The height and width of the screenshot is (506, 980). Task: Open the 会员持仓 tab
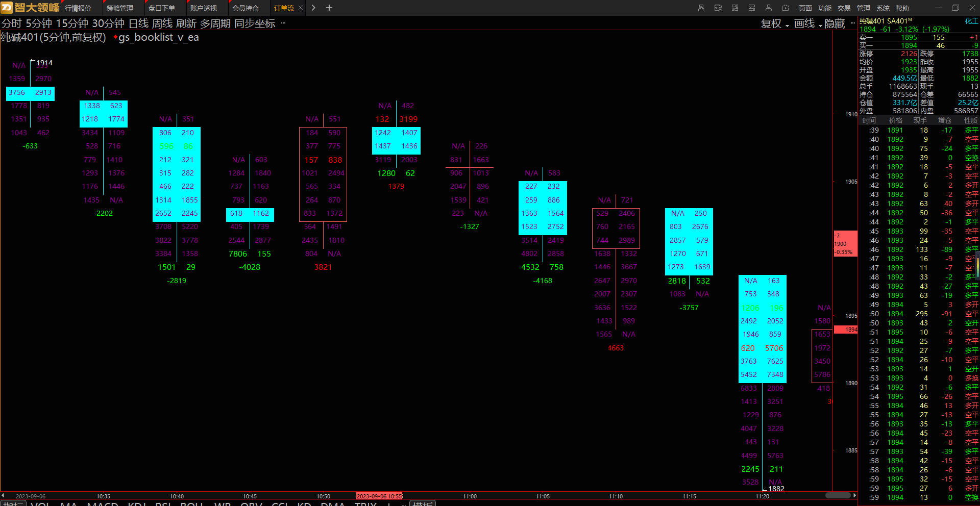pyautogui.click(x=246, y=8)
